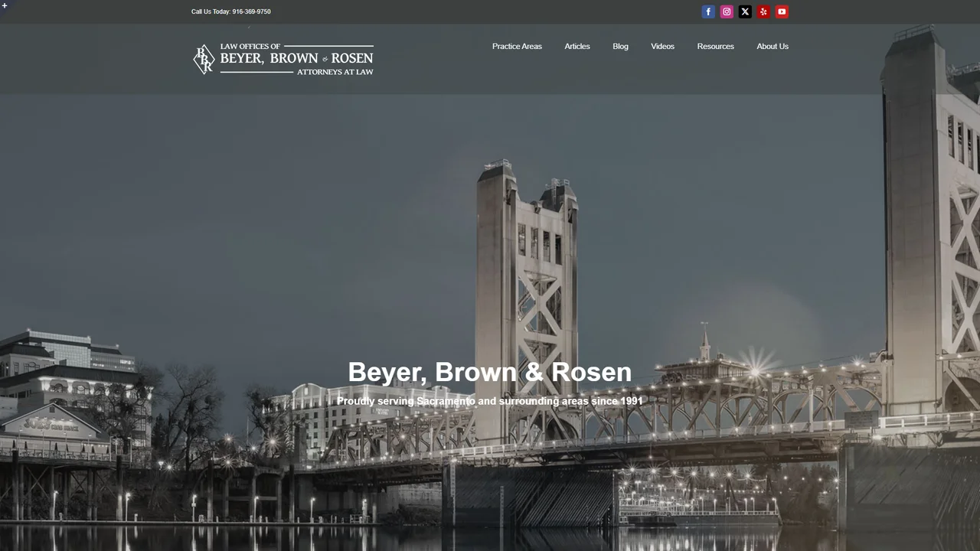The image size is (980, 551).
Task: Click the "Beyer, Brown & Rosen" hero heading
Action: 490,372
